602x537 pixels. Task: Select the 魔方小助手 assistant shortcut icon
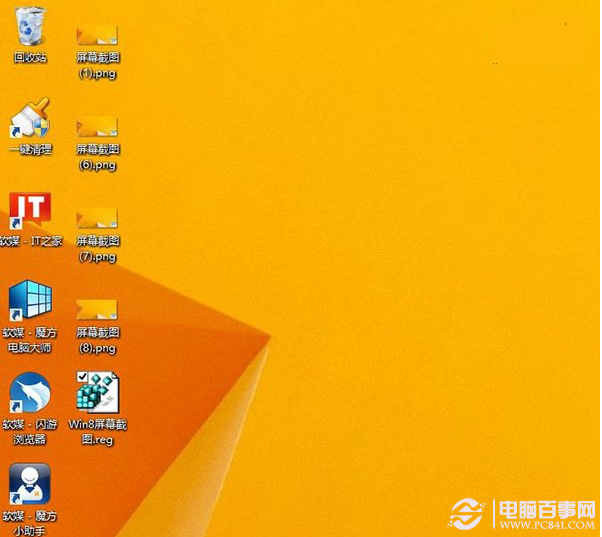click(x=30, y=484)
